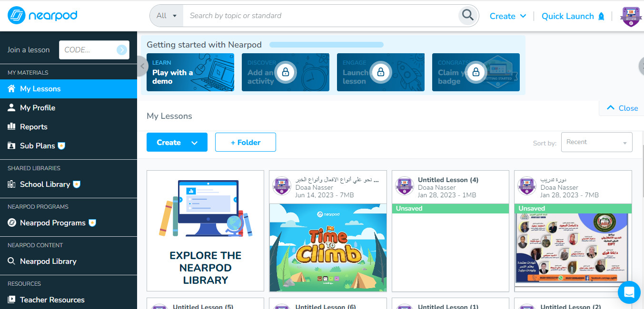The height and width of the screenshot is (309, 644).
Task: Click Quick Launch
Action: pos(573,16)
